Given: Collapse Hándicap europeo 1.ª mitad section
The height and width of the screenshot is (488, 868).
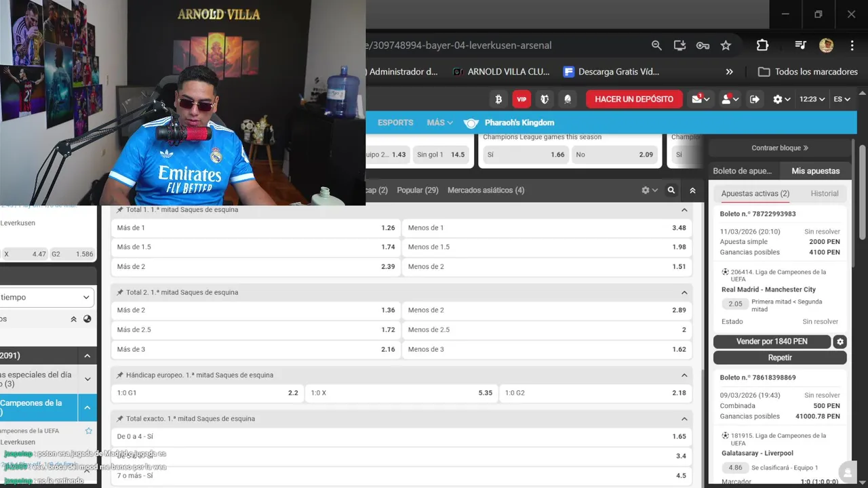Looking at the screenshot, I should tap(684, 375).
